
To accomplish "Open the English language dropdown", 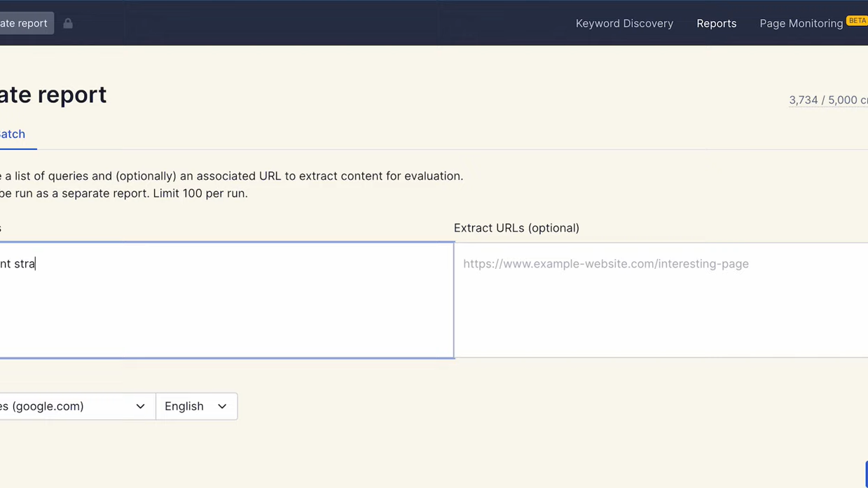I will pyautogui.click(x=196, y=406).
